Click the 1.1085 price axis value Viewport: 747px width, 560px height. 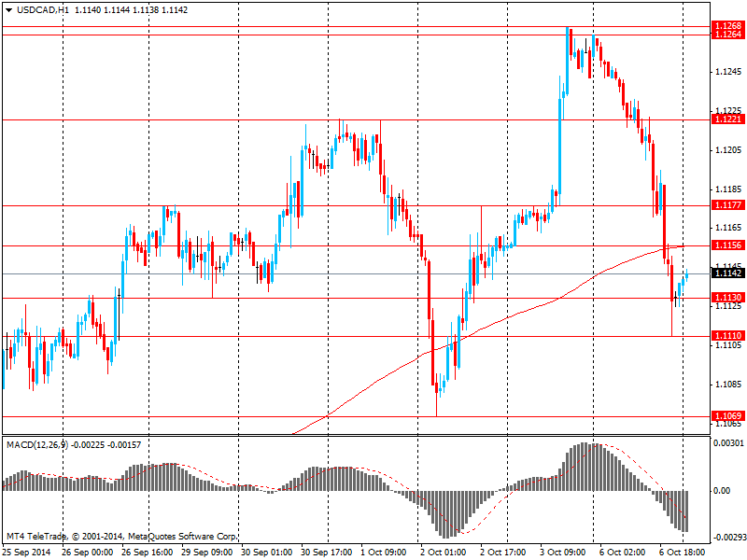(729, 385)
